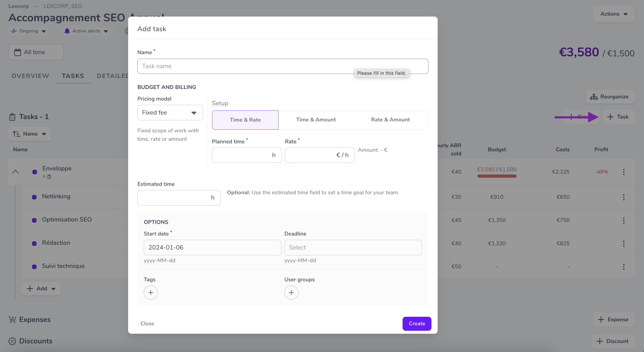This screenshot has width=644, height=352.
Task: Open kebab menu for Enveloppe row
Action: coord(624,172)
